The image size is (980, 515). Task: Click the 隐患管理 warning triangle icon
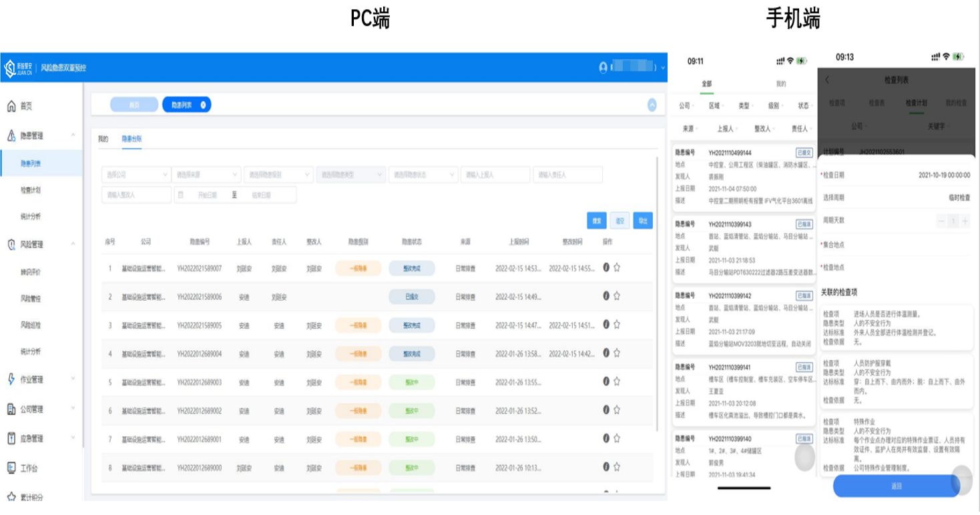(11, 135)
